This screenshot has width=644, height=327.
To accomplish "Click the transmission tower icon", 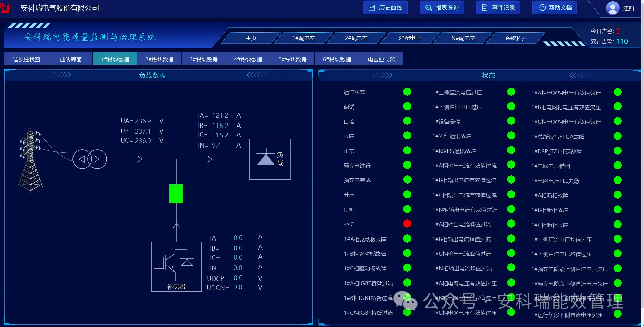I will point(30,160).
